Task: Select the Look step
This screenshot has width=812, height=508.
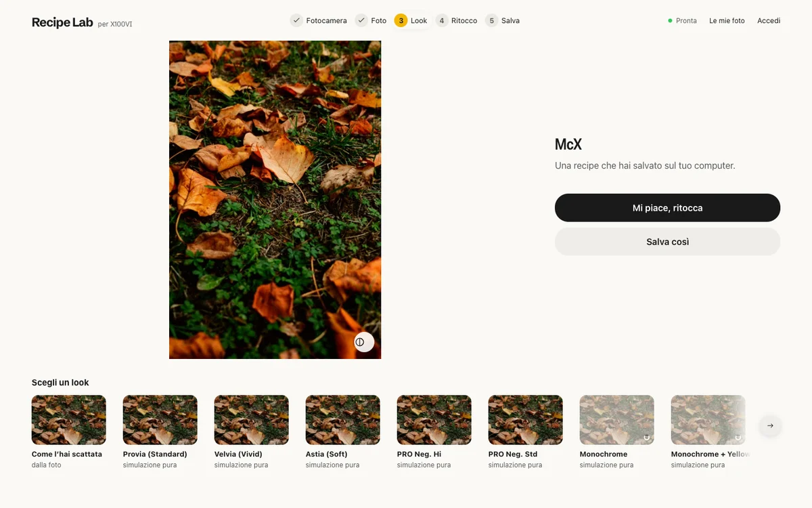Action: pyautogui.click(x=411, y=20)
